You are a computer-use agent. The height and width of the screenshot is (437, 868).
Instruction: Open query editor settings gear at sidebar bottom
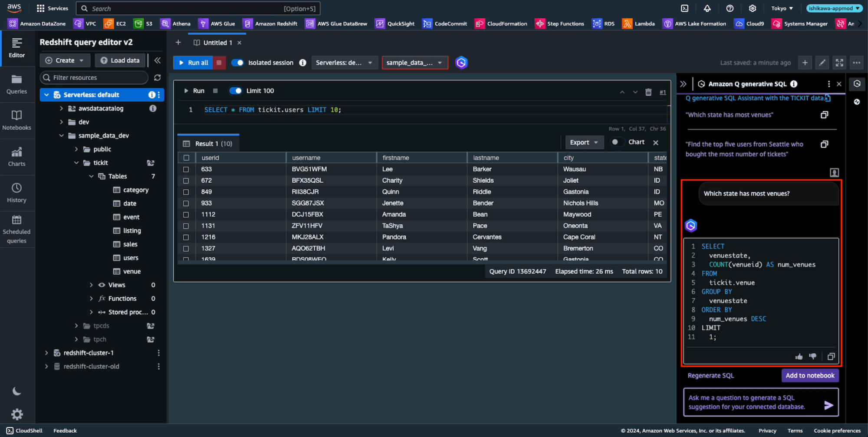click(x=17, y=414)
